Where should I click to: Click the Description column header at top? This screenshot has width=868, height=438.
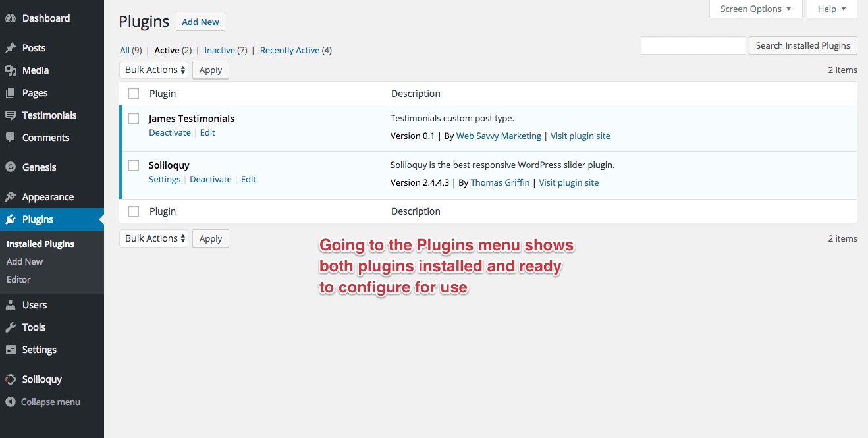click(x=416, y=94)
